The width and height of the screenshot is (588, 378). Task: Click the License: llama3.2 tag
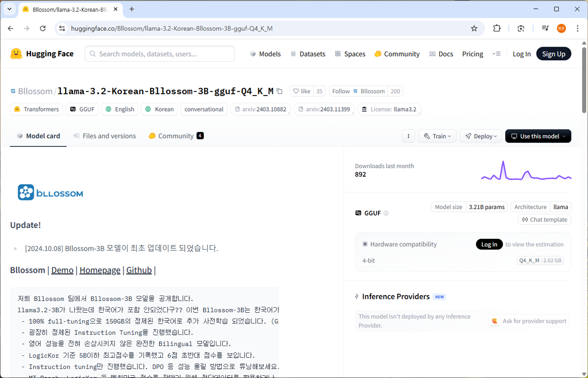pyautogui.click(x=389, y=109)
